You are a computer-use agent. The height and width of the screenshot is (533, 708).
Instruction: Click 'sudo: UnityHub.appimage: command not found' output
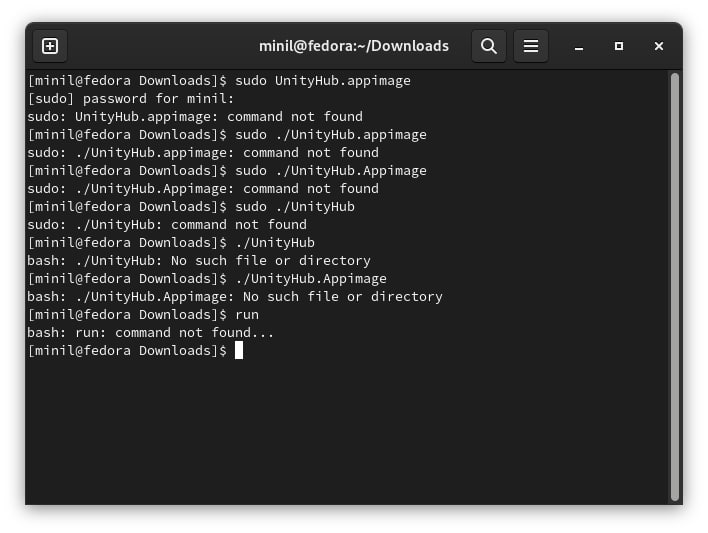click(x=195, y=116)
